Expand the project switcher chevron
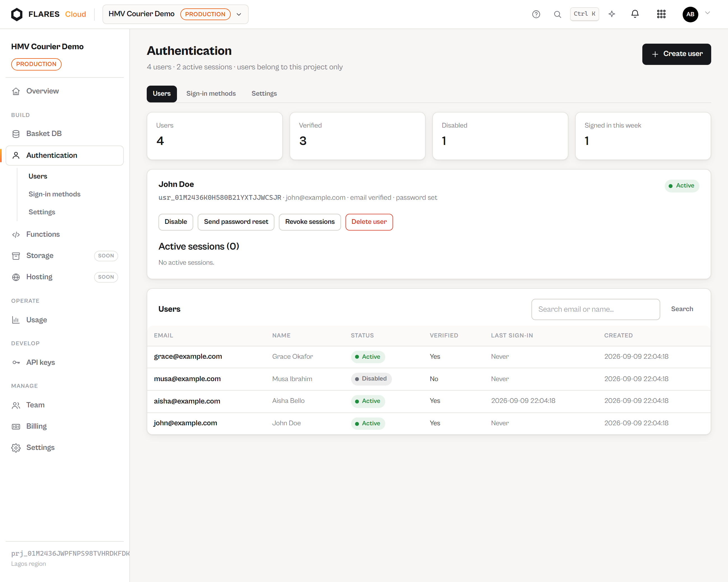This screenshot has height=582, width=728. (x=239, y=14)
